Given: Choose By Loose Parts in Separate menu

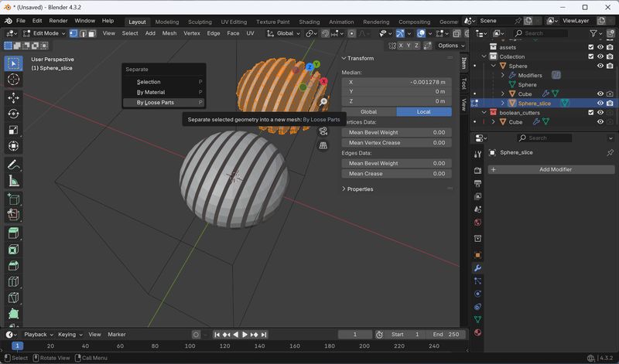Looking at the screenshot, I should click(164, 103).
